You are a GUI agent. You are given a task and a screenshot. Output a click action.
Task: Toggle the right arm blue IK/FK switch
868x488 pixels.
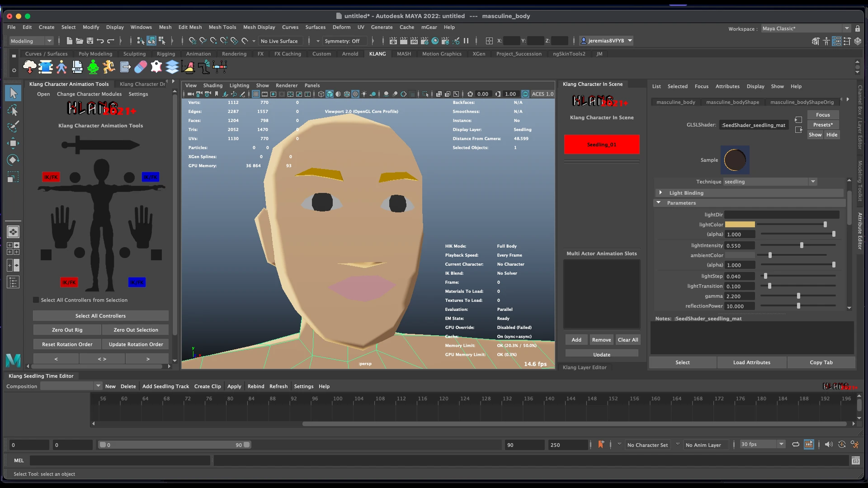(151, 177)
